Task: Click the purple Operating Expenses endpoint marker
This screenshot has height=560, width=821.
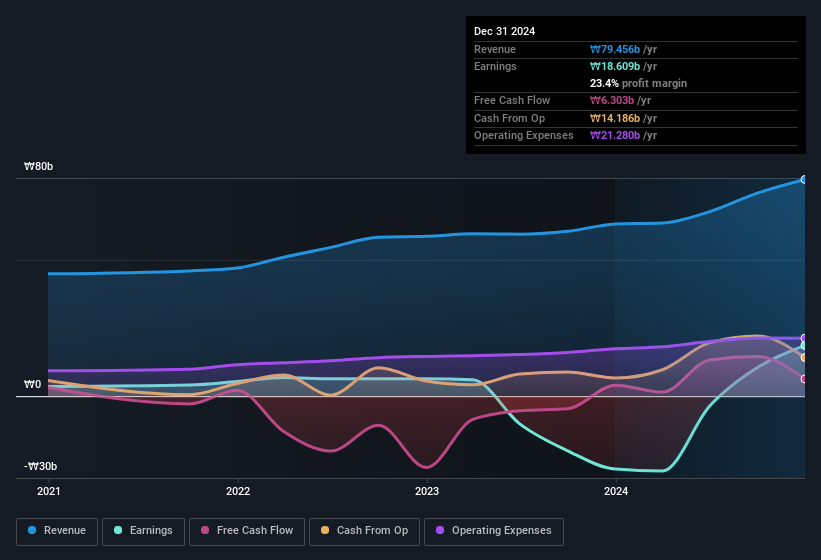Action: tap(804, 338)
